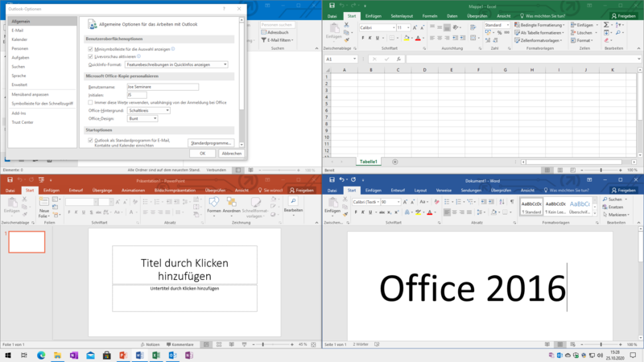Viewport: 644px width, 362px height.
Task: Click PowerPoint Bearbeiten search icon
Action: click(293, 200)
